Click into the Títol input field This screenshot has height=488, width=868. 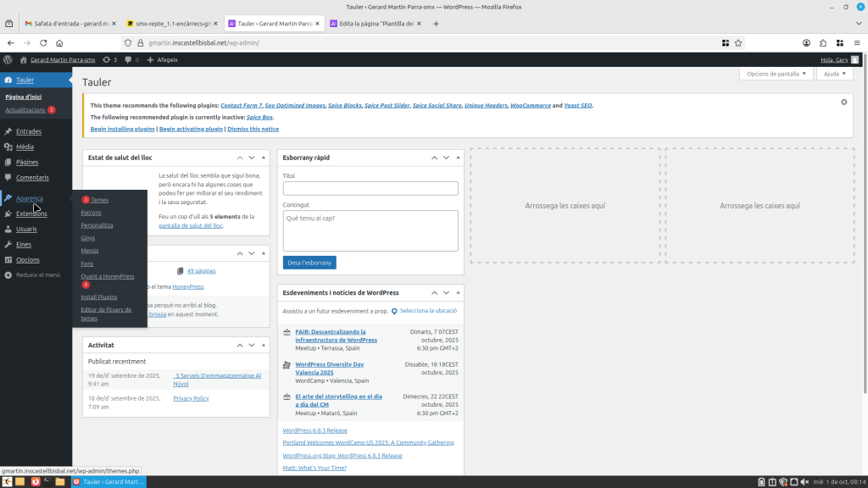point(370,188)
